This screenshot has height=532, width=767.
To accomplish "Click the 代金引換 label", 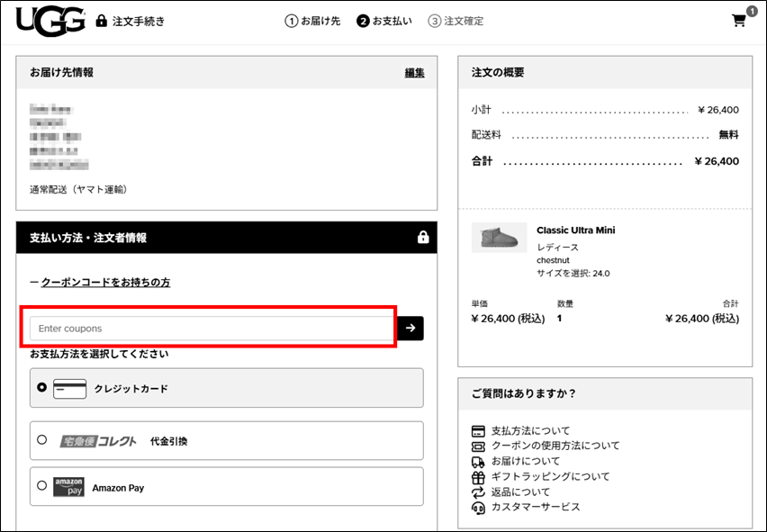I will (x=168, y=441).
